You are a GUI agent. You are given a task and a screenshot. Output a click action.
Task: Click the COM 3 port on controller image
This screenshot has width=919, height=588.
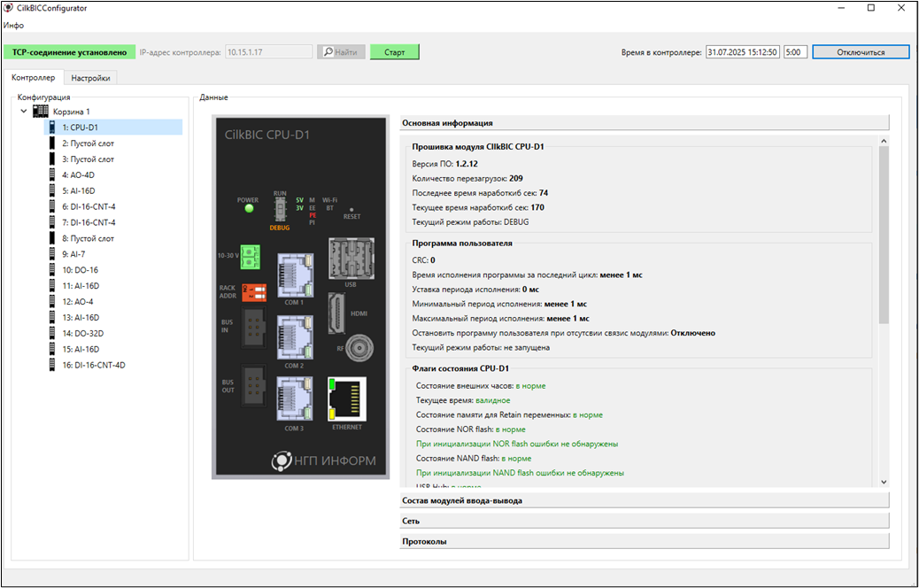click(295, 399)
